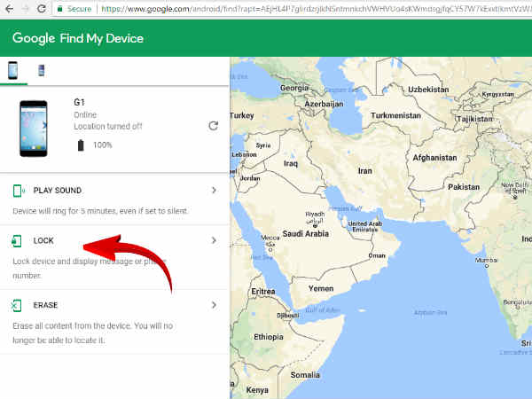The width and height of the screenshot is (532, 399).
Task: Click the Uzbekistan label on the map
Action: pyautogui.click(x=428, y=90)
